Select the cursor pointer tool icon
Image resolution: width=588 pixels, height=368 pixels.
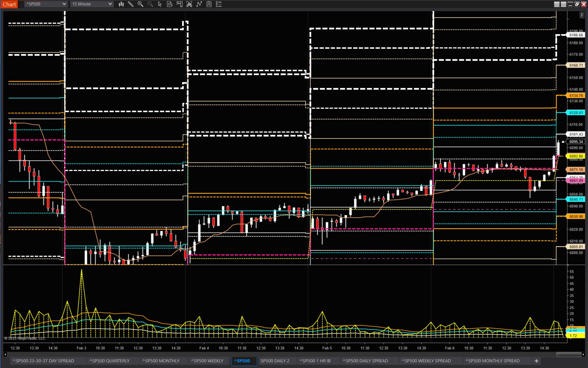(x=160, y=4)
